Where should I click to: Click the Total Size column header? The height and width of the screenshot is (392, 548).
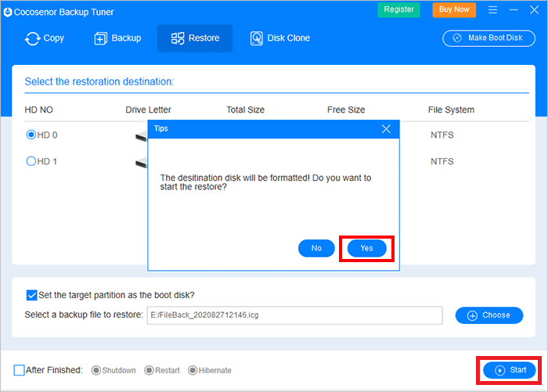point(245,110)
